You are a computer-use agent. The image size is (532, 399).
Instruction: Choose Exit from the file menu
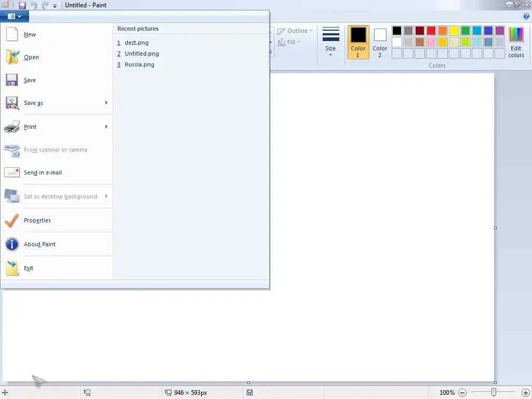click(x=57, y=268)
